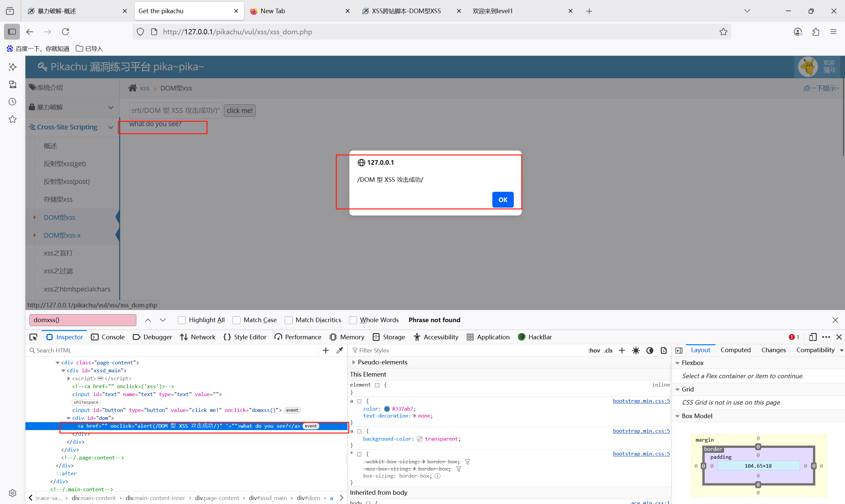
Task: Toggle the sidebar pane icon
Action: (679, 350)
